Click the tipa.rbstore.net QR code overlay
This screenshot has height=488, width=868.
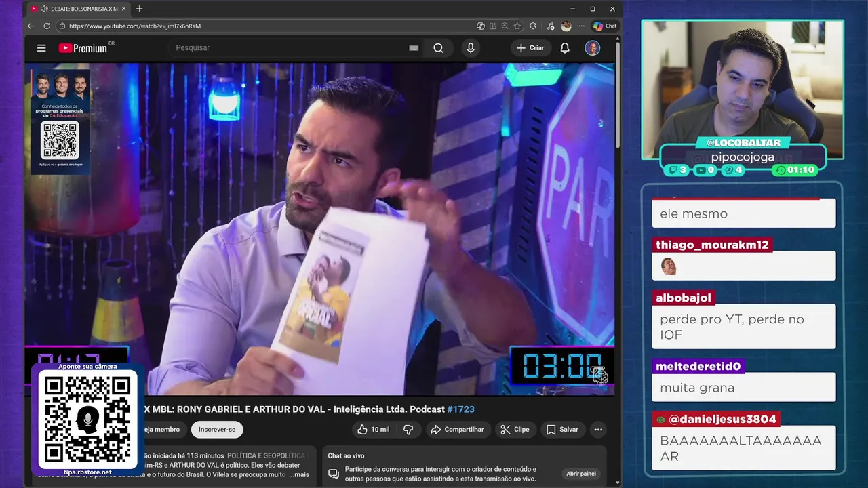[x=87, y=420]
